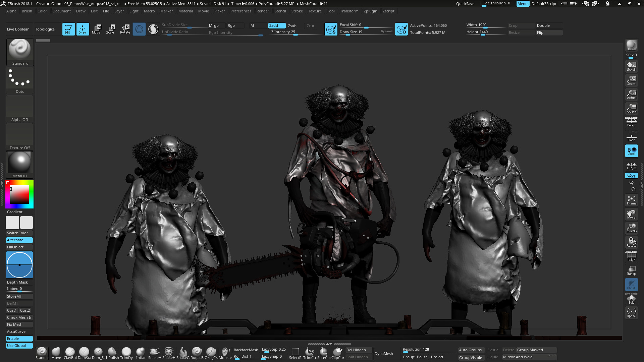Open the Stroke menu
644x362 pixels.
click(297, 11)
